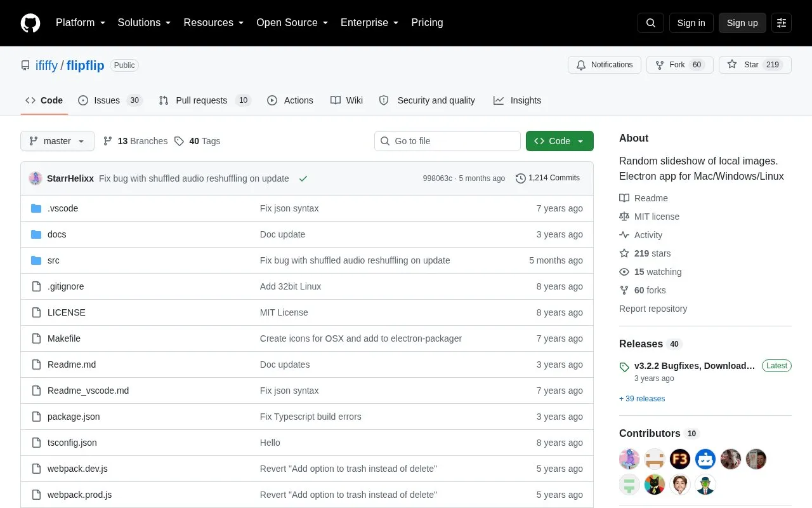The height and width of the screenshot is (508, 812).
Task: Click the Notifications button
Action: [605, 65]
